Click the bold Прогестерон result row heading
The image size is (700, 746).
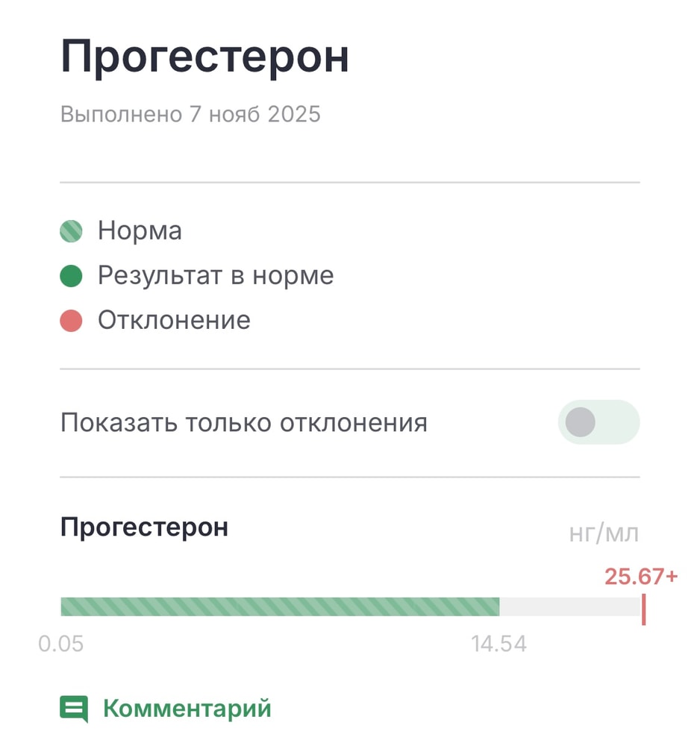[144, 527]
